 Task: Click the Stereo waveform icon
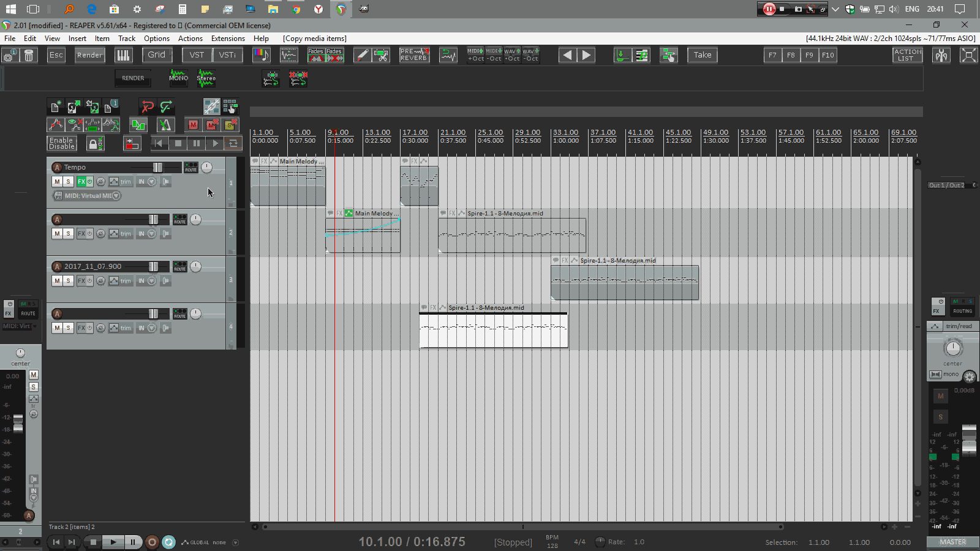206,78
